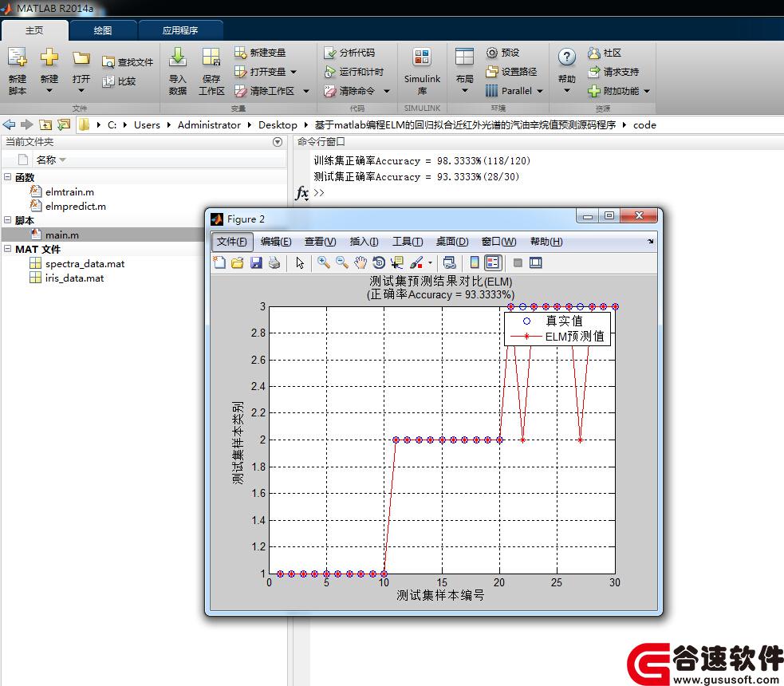Print the figure using the printer icon

(x=274, y=262)
